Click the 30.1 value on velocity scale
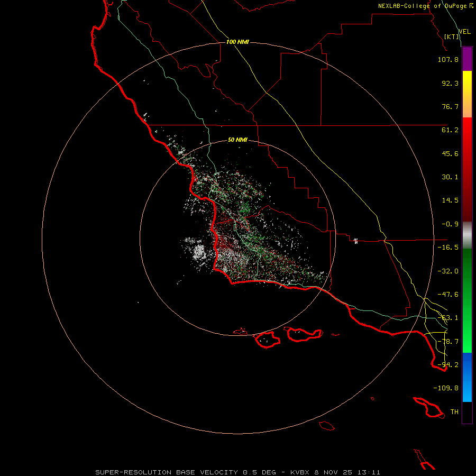 tap(450, 177)
